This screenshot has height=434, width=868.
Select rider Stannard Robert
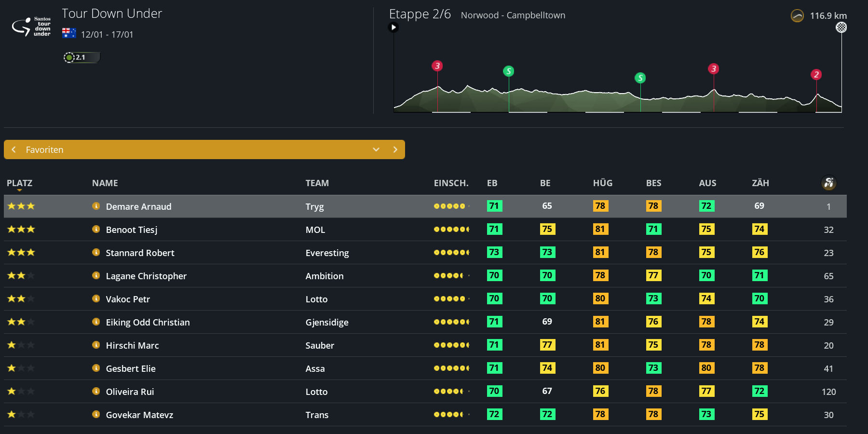click(140, 253)
